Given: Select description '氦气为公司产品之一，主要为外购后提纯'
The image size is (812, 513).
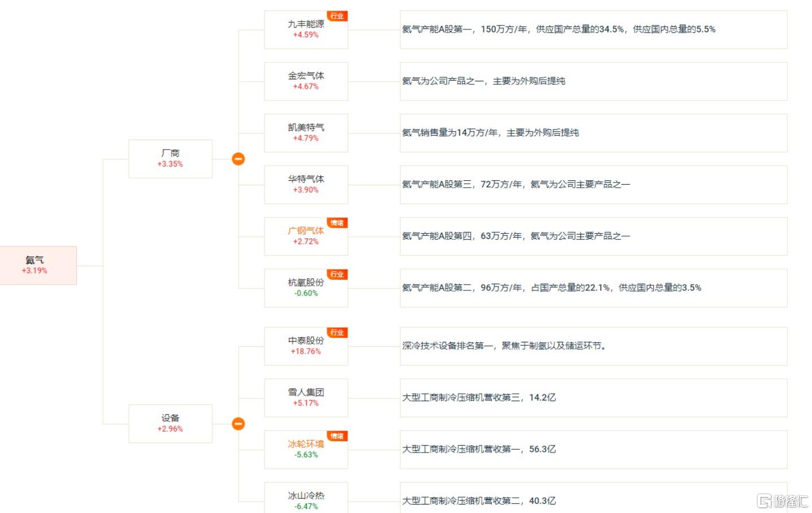Looking at the screenshot, I should click(x=593, y=81).
